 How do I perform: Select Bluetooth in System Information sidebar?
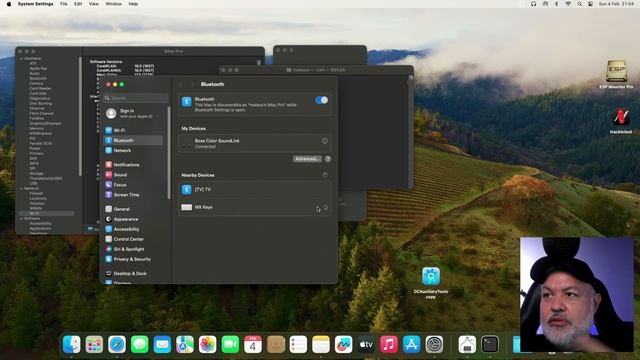pyautogui.click(x=38, y=78)
